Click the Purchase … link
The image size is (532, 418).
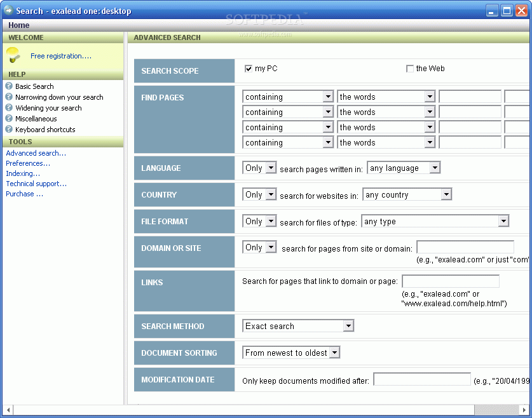click(24, 194)
